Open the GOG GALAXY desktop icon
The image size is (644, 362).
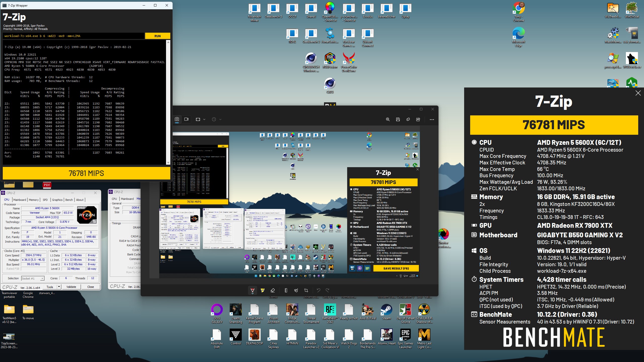pos(217,313)
